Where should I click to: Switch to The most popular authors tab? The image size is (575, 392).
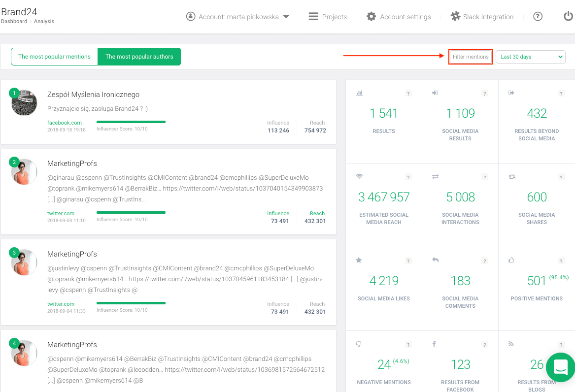(139, 57)
